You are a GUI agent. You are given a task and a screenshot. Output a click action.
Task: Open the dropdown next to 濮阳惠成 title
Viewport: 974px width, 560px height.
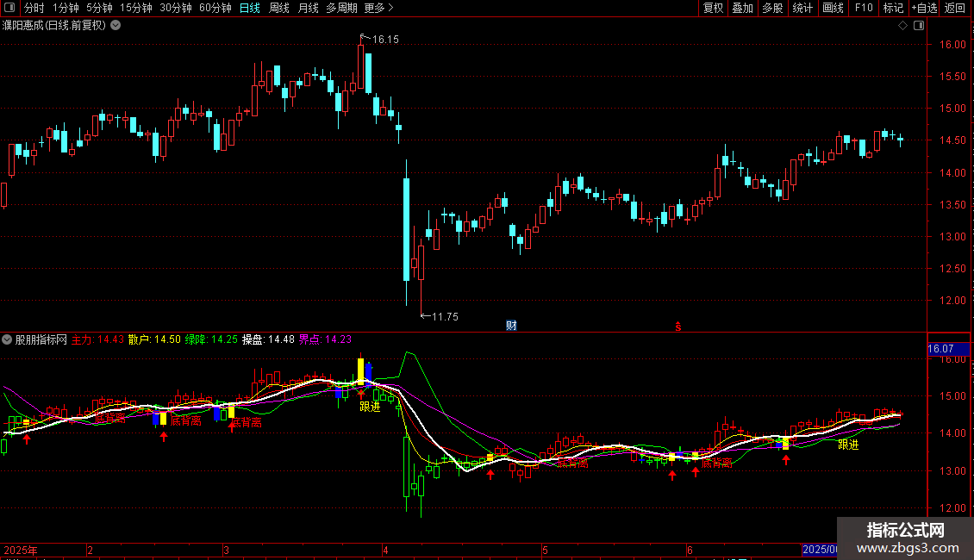coord(116,26)
